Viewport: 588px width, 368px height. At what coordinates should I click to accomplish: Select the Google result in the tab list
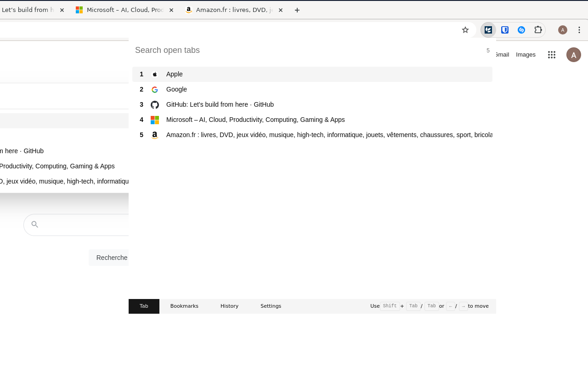tap(312, 90)
